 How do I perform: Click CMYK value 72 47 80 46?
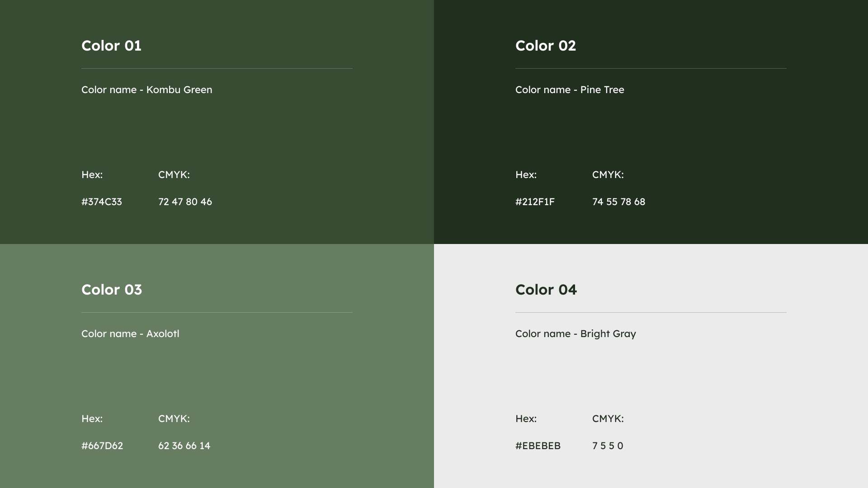point(185,202)
